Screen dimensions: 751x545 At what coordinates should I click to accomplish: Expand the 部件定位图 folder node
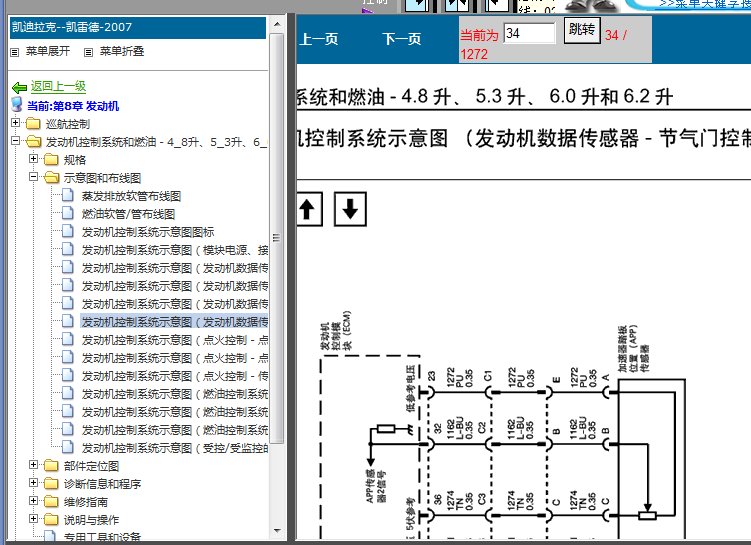click(x=33, y=465)
